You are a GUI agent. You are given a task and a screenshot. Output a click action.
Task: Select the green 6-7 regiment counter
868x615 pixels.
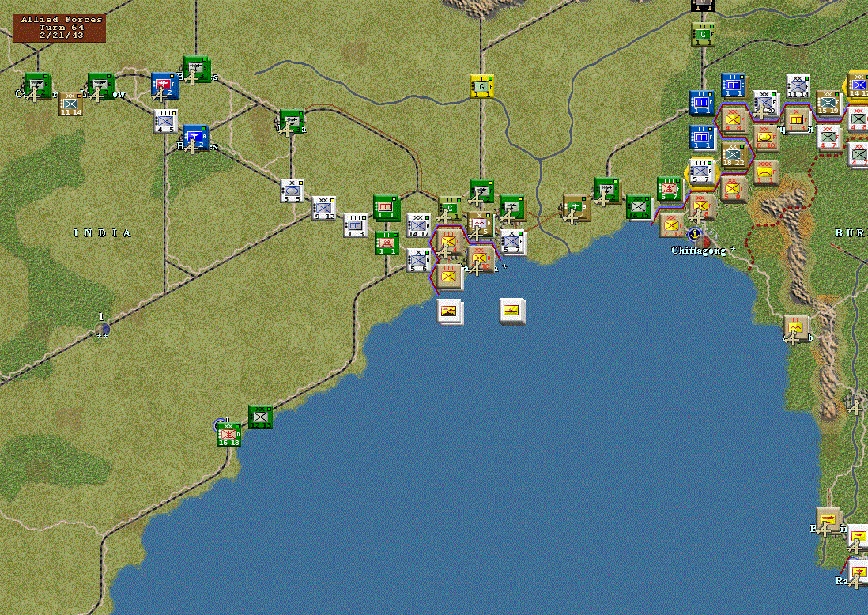tap(670, 190)
